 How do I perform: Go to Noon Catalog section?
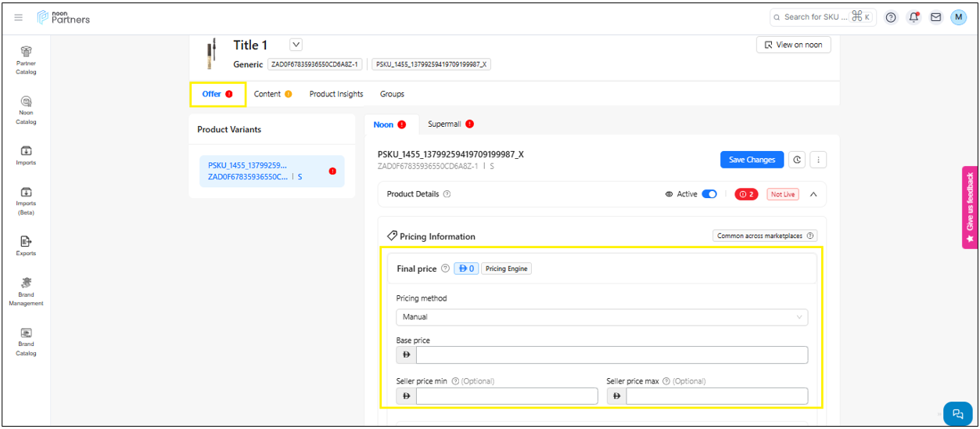tap(26, 110)
